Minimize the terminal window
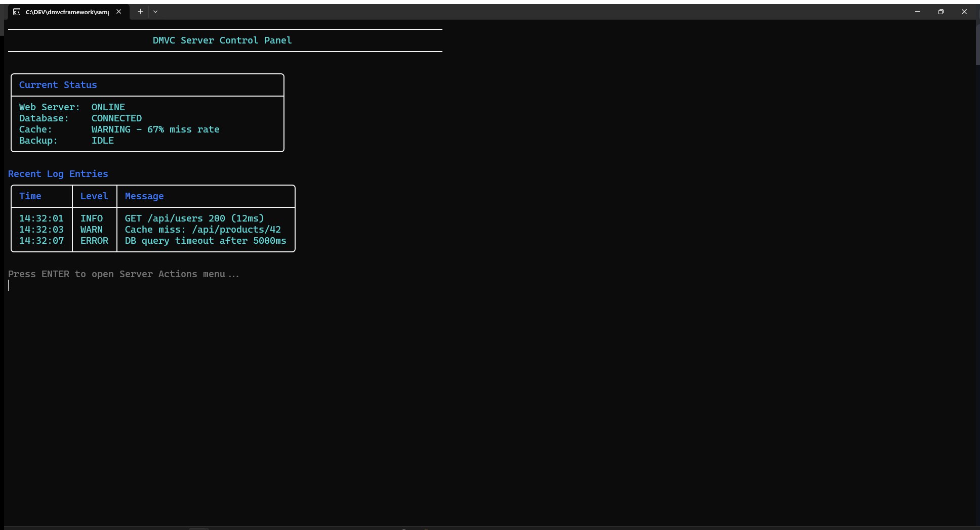The image size is (980, 530). 918,12
